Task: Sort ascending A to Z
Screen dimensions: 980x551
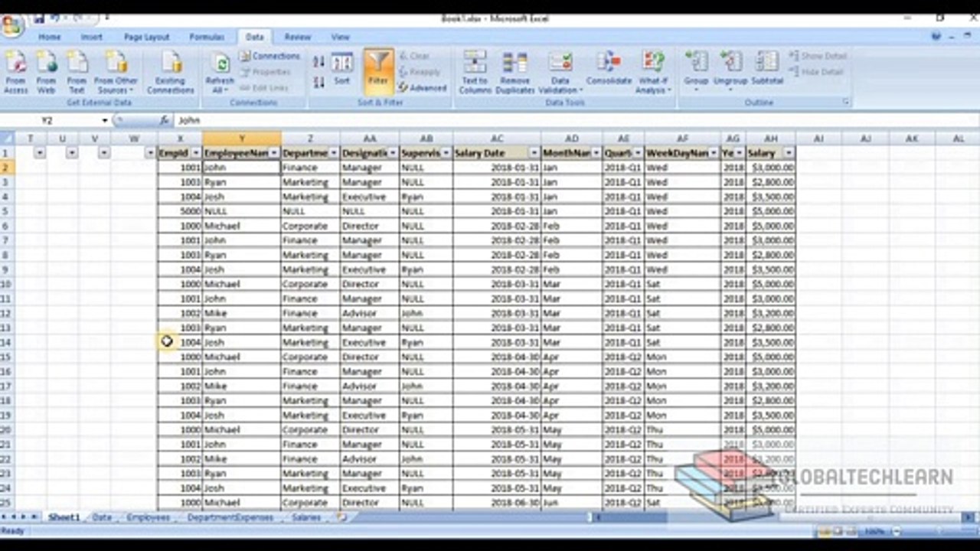Action: point(319,61)
